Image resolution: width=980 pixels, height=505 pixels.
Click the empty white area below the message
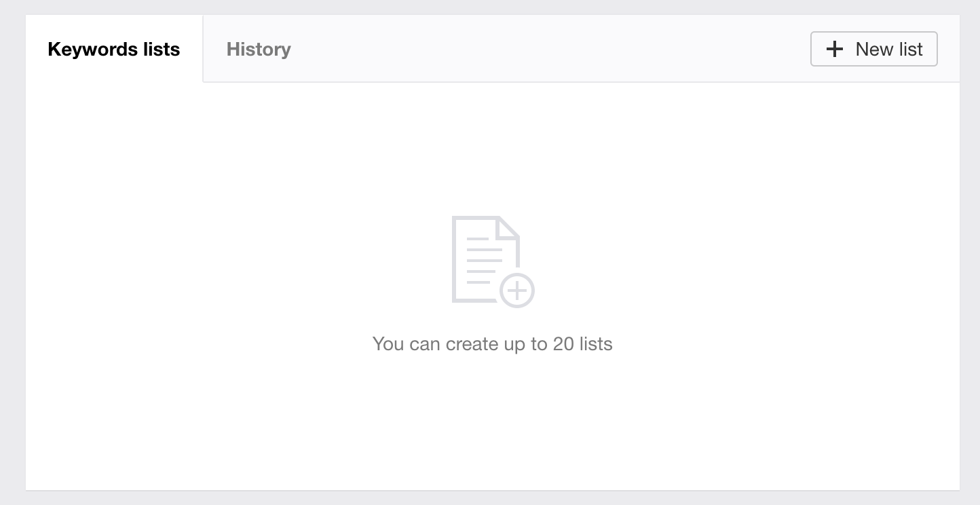pyautogui.click(x=492, y=421)
